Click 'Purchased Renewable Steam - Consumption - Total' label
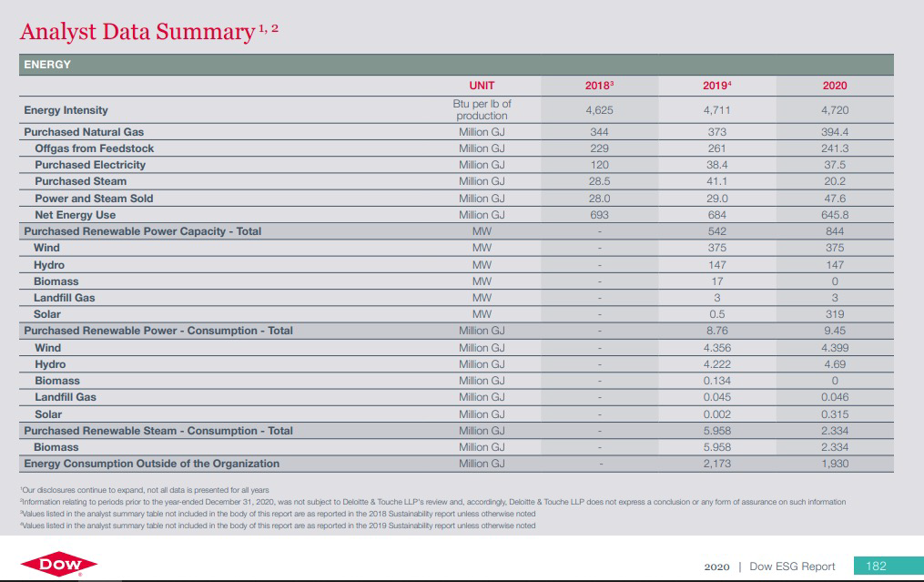 (157, 431)
